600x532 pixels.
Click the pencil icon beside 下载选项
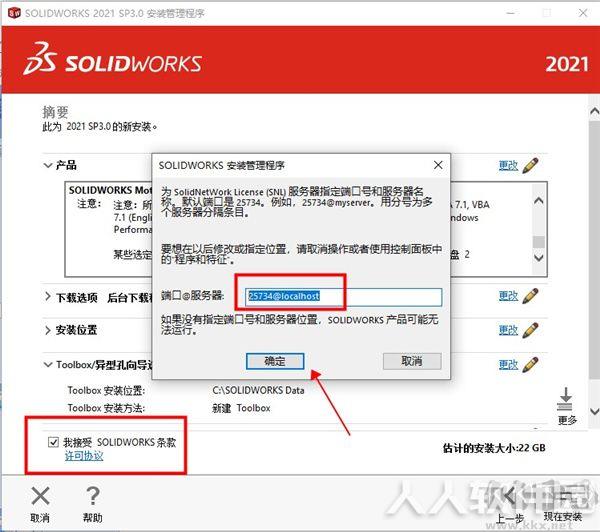530,296
